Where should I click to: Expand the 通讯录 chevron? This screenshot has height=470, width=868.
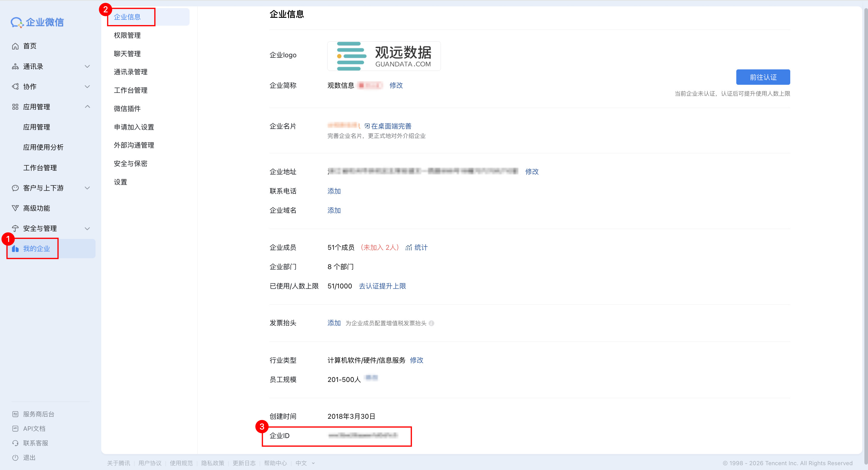click(x=87, y=66)
